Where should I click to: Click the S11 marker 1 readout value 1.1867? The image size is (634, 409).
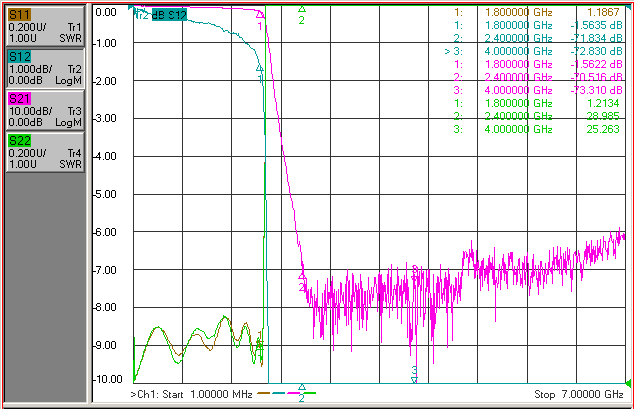[x=604, y=13]
